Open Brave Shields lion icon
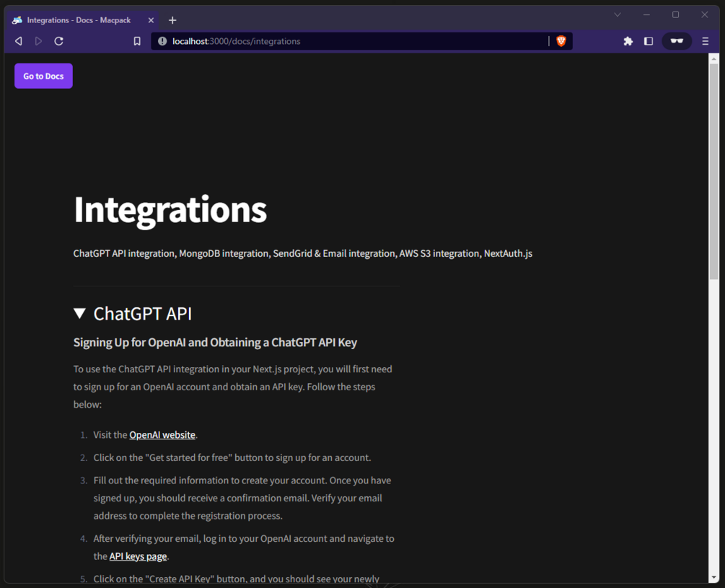The width and height of the screenshot is (725, 588). [561, 41]
